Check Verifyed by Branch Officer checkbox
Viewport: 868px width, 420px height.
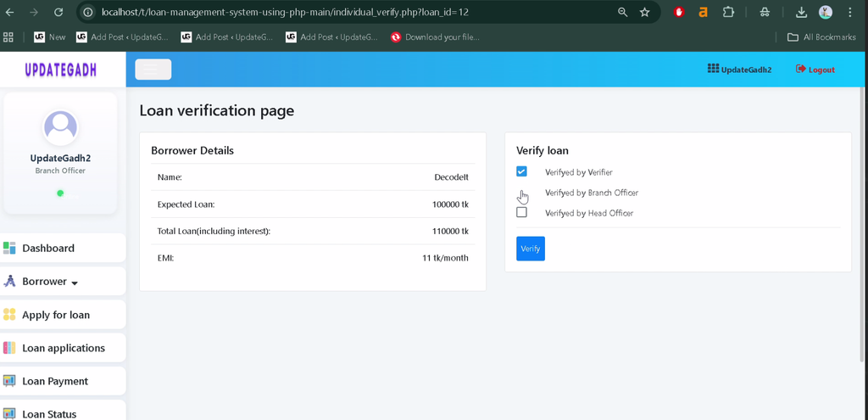point(521,193)
